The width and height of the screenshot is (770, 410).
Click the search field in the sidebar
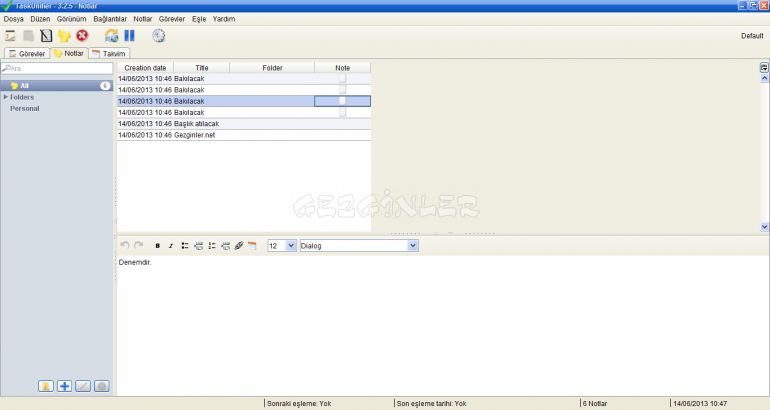pyautogui.click(x=60, y=68)
